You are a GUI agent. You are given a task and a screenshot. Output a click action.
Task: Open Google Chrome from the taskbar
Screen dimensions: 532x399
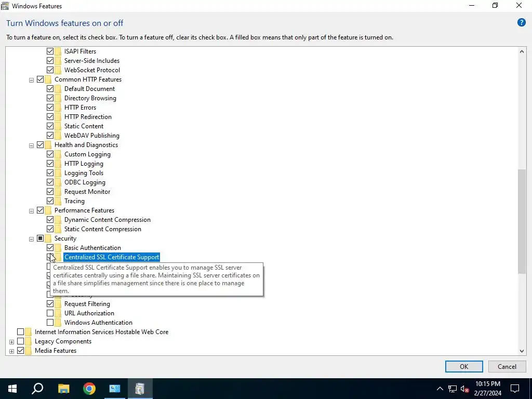[89, 389]
